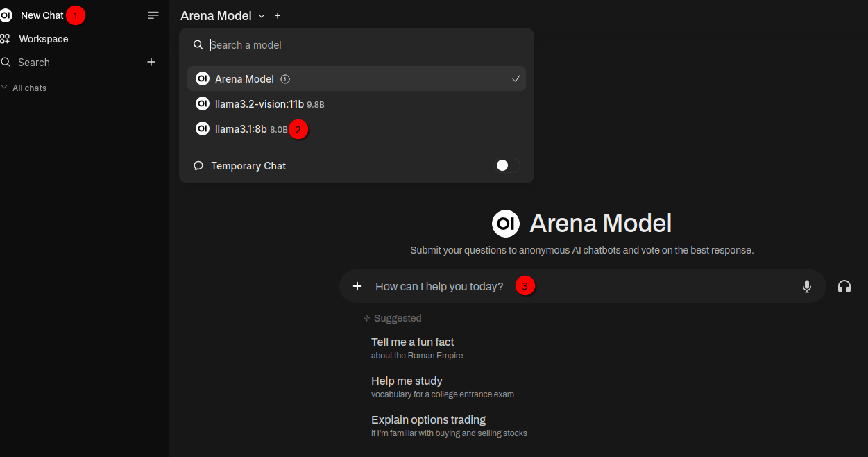Open the Workspace section
Viewport: 868px width, 457px height.
pos(43,39)
